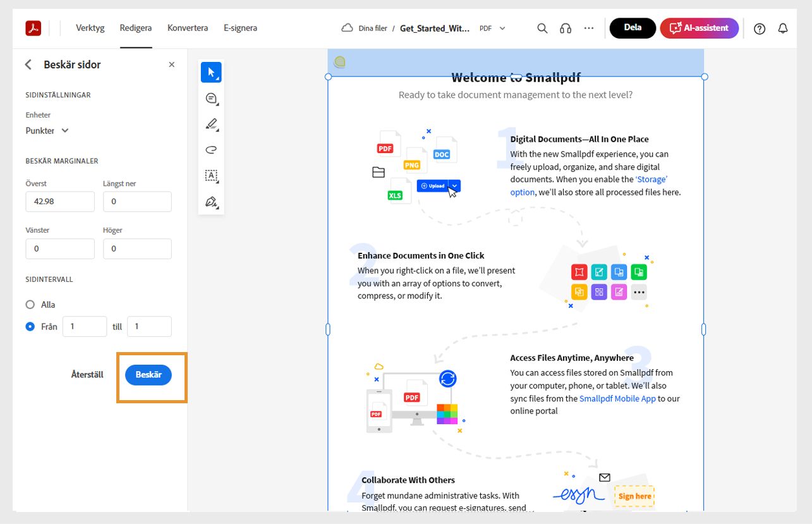
Task: Close the Beskär sidor panel
Action: click(x=171, y=64)
